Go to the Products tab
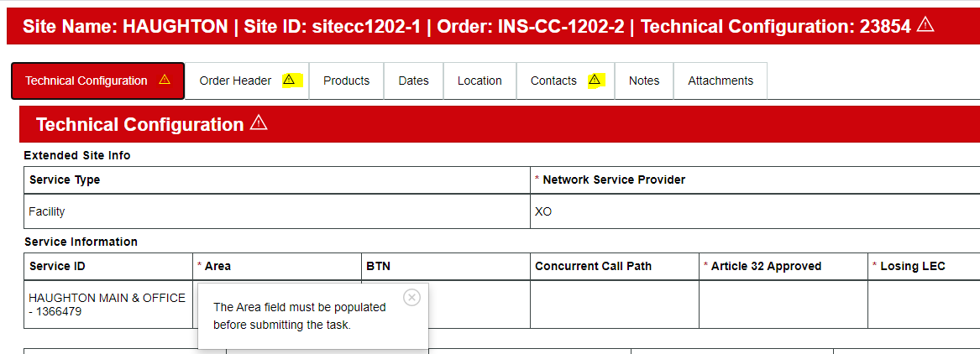The width and height of the screenshot is (980, 354). pos(346,81)
